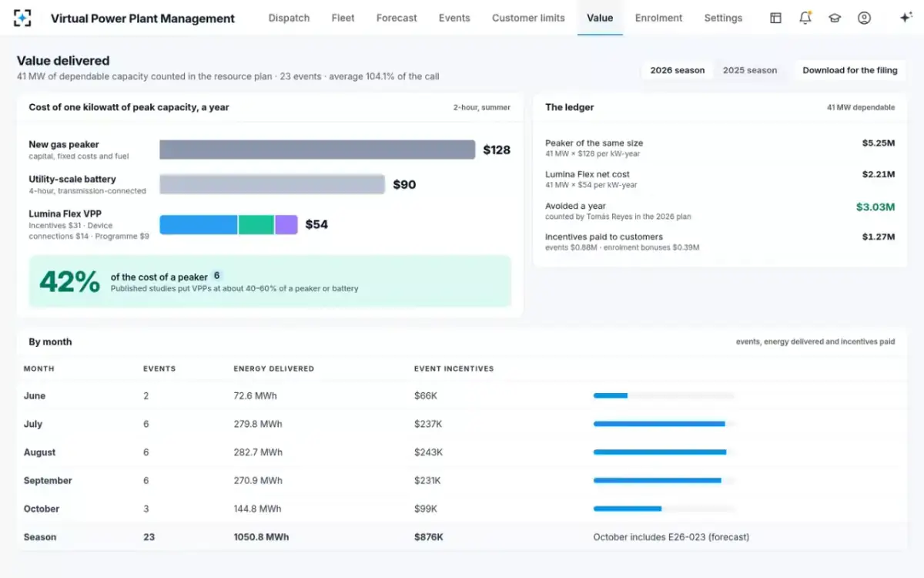
Task: Select the July row label
Action: [33, 424]
